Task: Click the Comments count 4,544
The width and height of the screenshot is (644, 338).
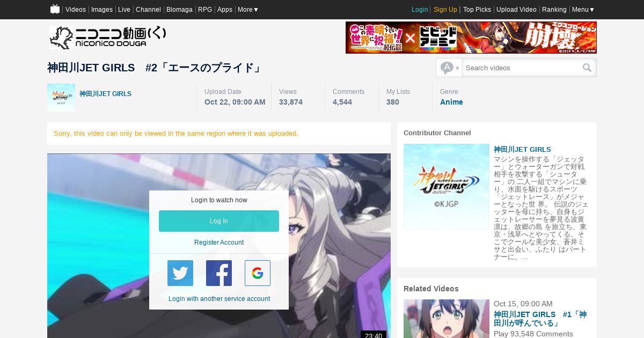Action: (x=342, y=102)
